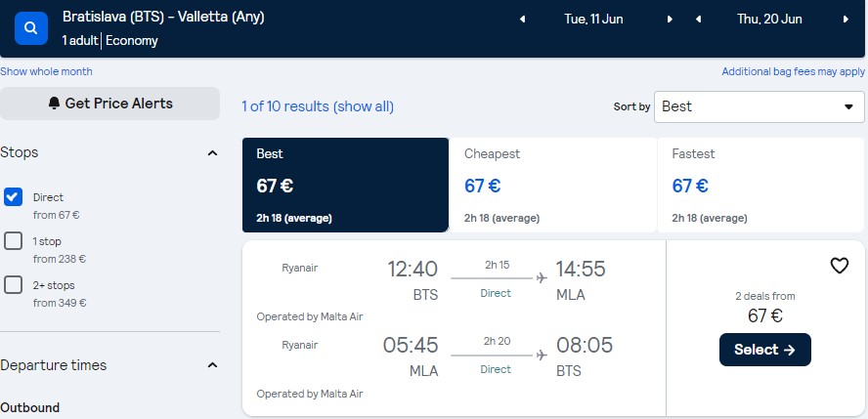The height and width of the screenshot is (419, 868).
Task: Open the Sort by Best dropdown
Action: pyautogui.click(x=759, y=106)
